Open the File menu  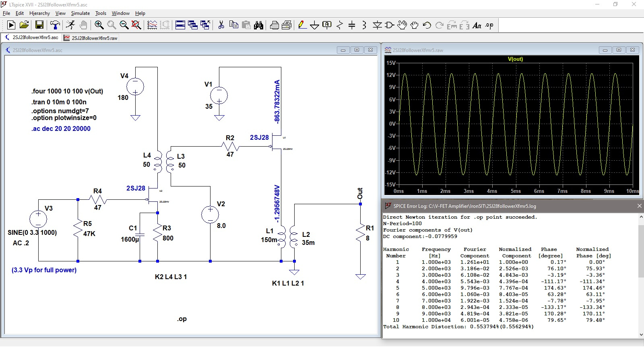click(x=6, y=13)
